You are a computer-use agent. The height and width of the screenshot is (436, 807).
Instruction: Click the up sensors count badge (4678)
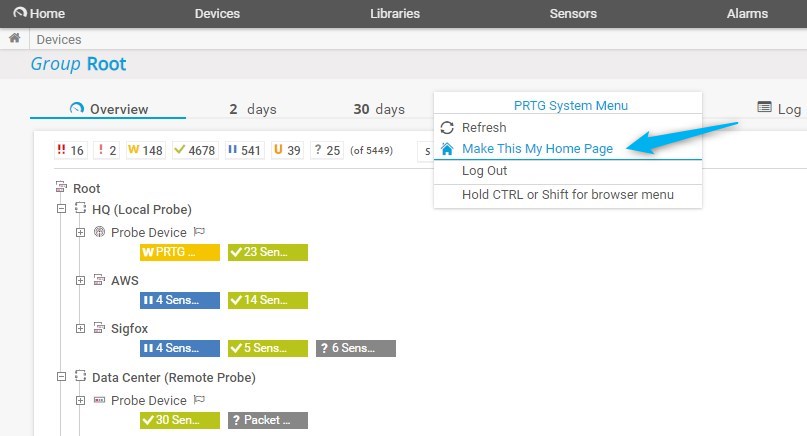point(195,150)
